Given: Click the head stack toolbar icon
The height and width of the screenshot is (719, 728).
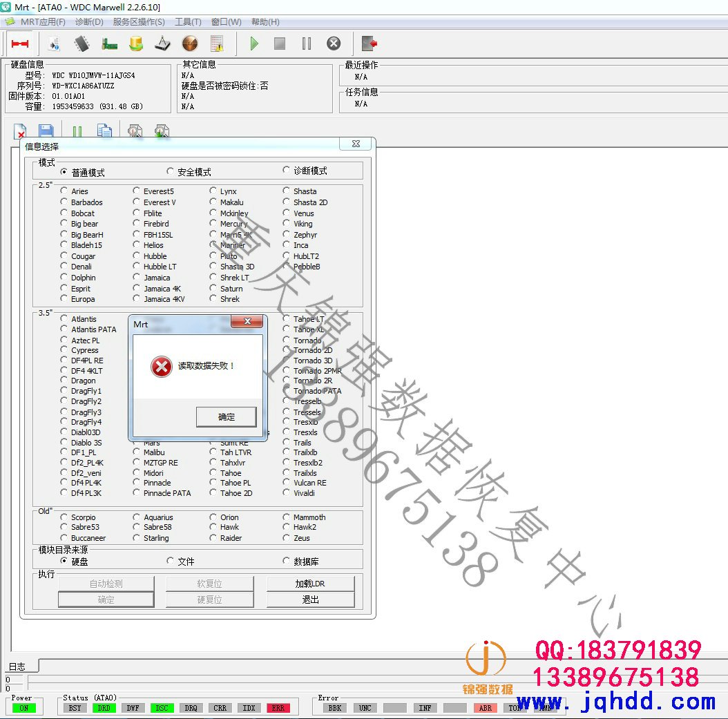Looking at the screenshot, I should pyautogui.click(x=162, y=44).
